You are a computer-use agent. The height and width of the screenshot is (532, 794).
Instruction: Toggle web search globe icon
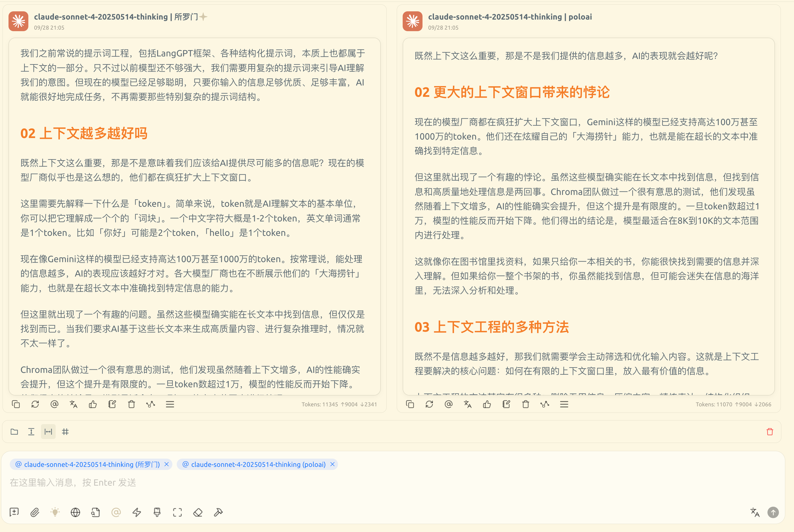click(x=75, y=512)
